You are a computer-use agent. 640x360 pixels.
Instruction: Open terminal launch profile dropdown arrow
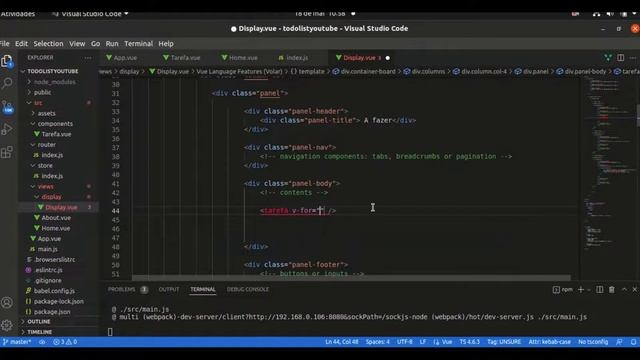coord(589,289)
